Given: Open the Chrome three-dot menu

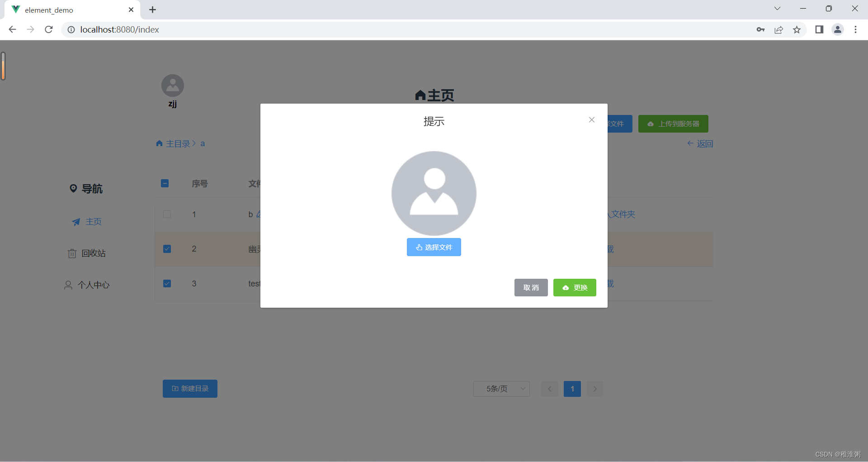Looking at the screenshot, I should (856, 29).
